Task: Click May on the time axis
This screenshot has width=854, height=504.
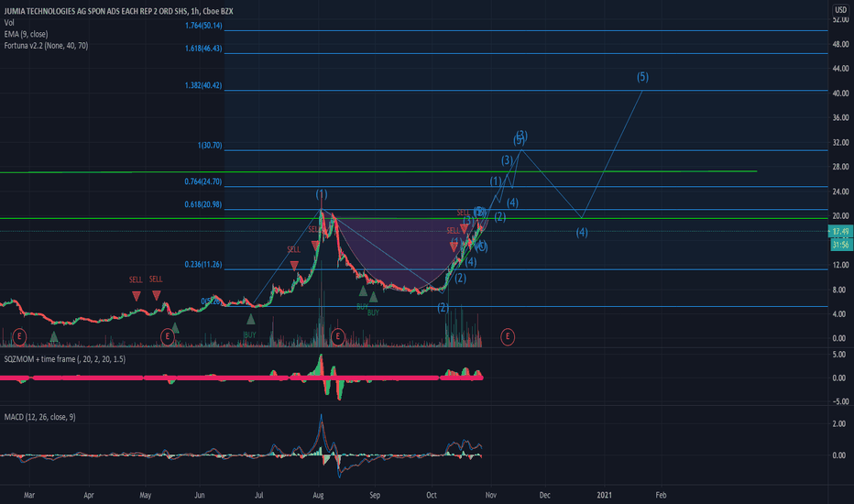Action: pyautogui.click(x=146, y=495)
